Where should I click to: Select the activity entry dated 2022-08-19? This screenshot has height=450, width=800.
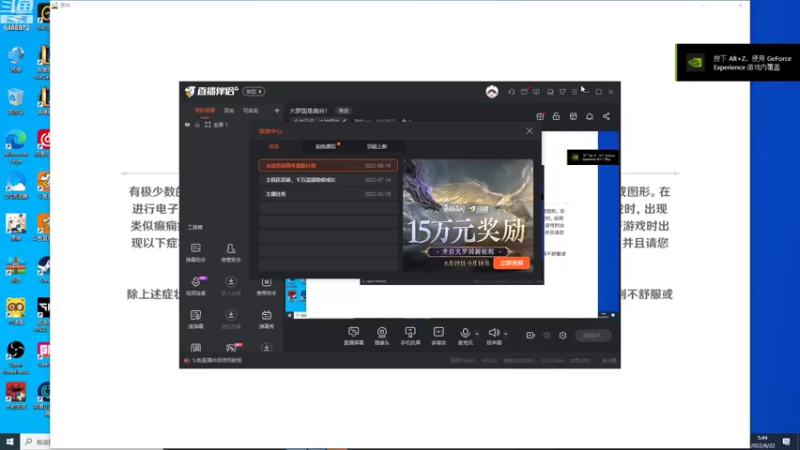[328, 165]
